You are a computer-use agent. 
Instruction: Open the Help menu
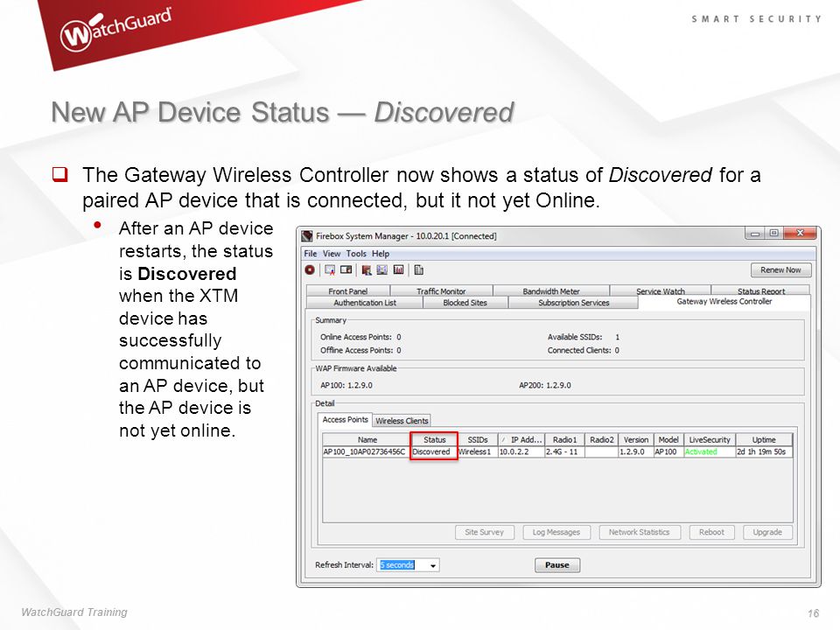pos(381,254)
